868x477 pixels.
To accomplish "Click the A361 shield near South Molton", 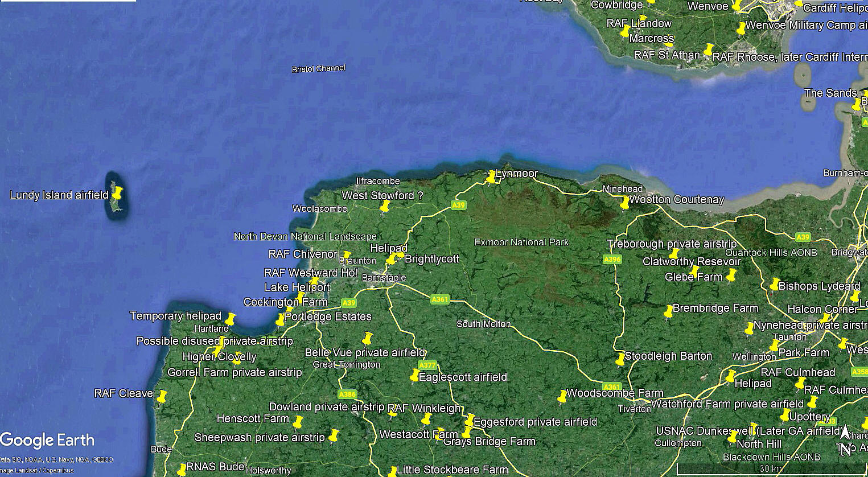I will tap(440, 299).
